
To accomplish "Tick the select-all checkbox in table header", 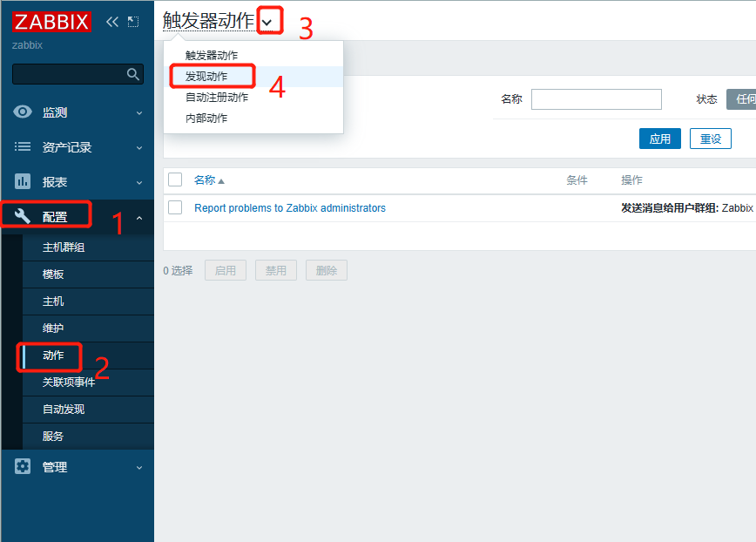I will point(175,180).
